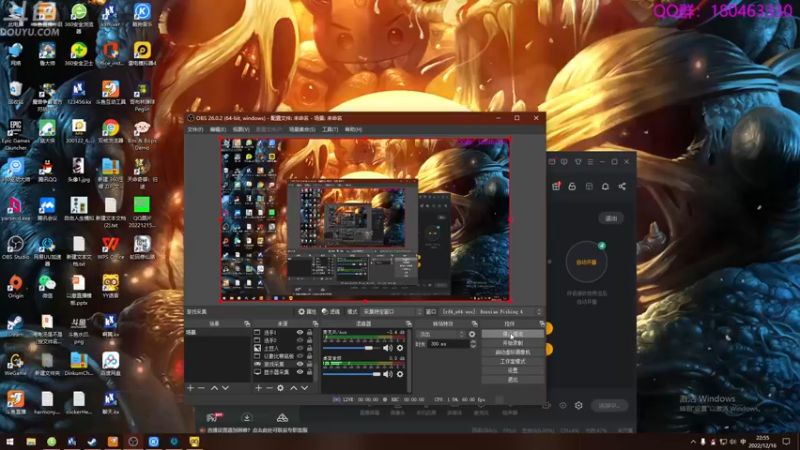The height and width of the screenshot is (450, 800).
Task: Move selected source up in Sources list
Action: pos(293,388)
